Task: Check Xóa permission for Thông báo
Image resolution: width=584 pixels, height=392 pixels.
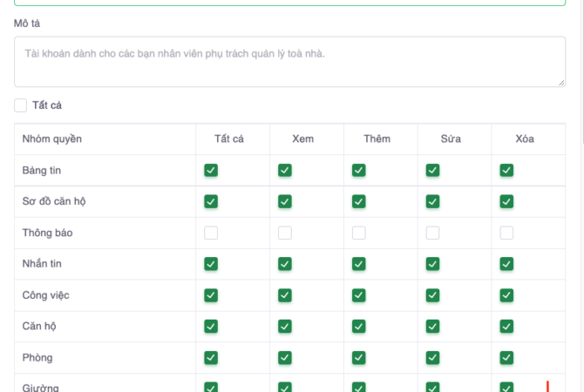Action: click(506, 233)
